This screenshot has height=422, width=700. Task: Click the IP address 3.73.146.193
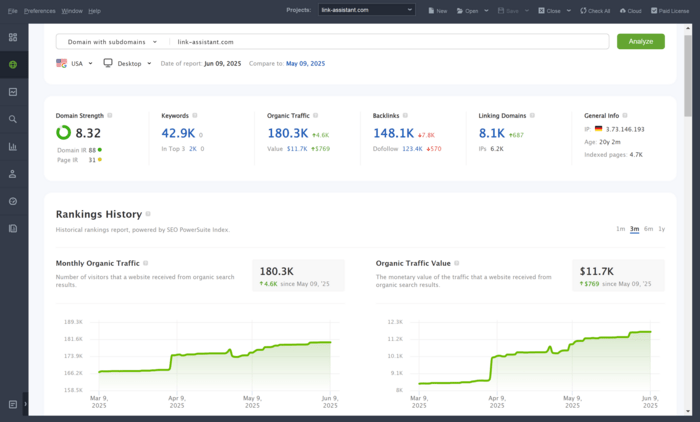point(625,129)
